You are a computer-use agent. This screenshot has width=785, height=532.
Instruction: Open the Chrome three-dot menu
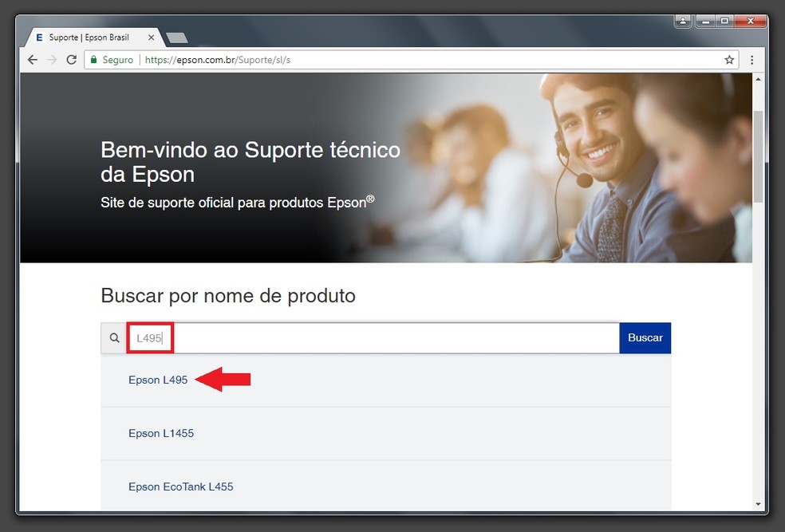point(751,59)
